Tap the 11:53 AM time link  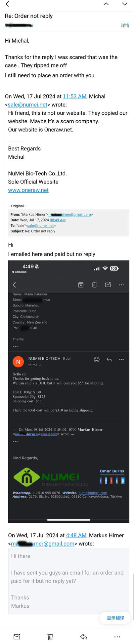[x=74, y=97]
